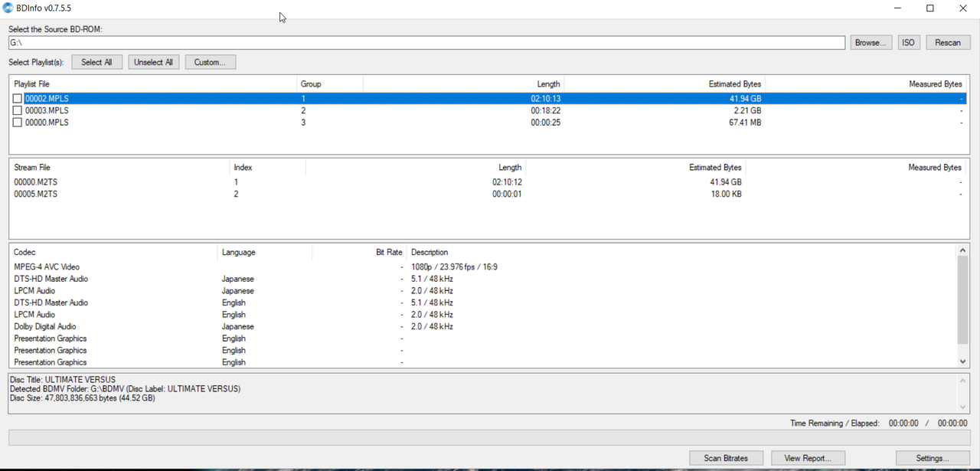Tick the checkbox for 00003.MPLS

pos(17,110)
